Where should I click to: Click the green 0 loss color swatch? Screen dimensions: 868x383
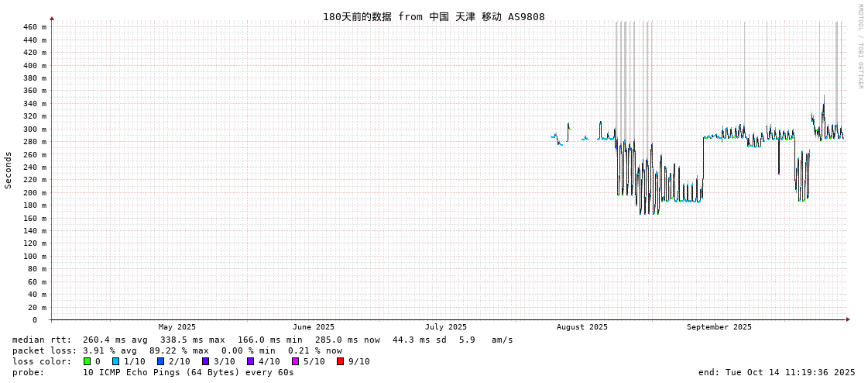click(x=87, y=361)
